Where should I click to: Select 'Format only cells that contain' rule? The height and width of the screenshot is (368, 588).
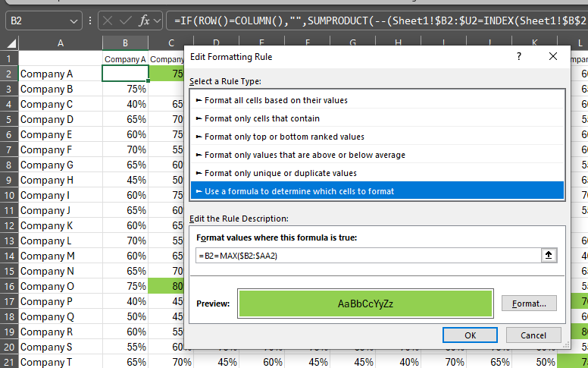point(377,118)
